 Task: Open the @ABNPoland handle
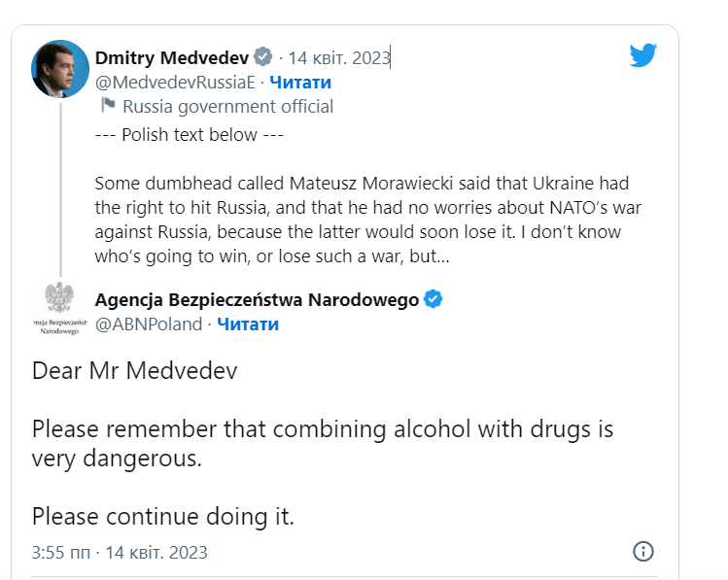click(x=149, y=324)
